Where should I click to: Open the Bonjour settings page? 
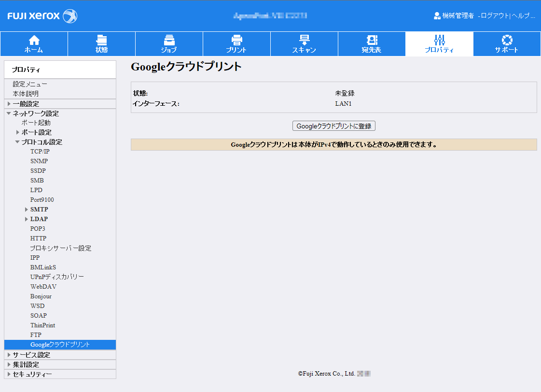pyautogui.click(x=41, y=296)
